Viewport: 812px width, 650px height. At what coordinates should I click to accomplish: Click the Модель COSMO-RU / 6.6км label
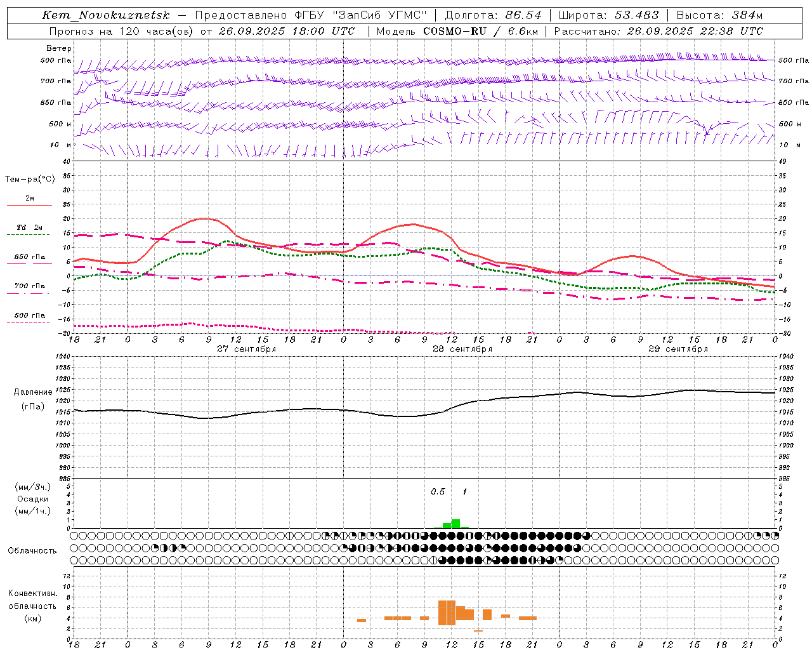pyautogui.click(x=456, y=31)
